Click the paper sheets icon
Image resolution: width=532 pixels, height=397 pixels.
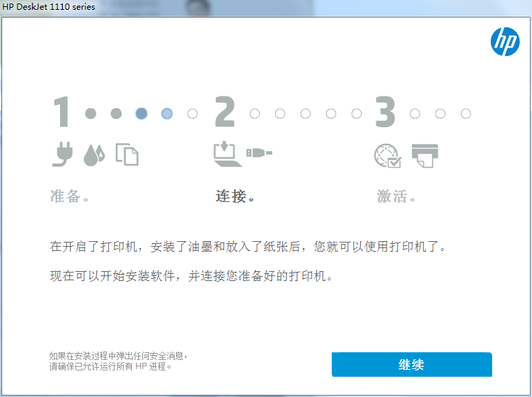(x=126, y=154)
